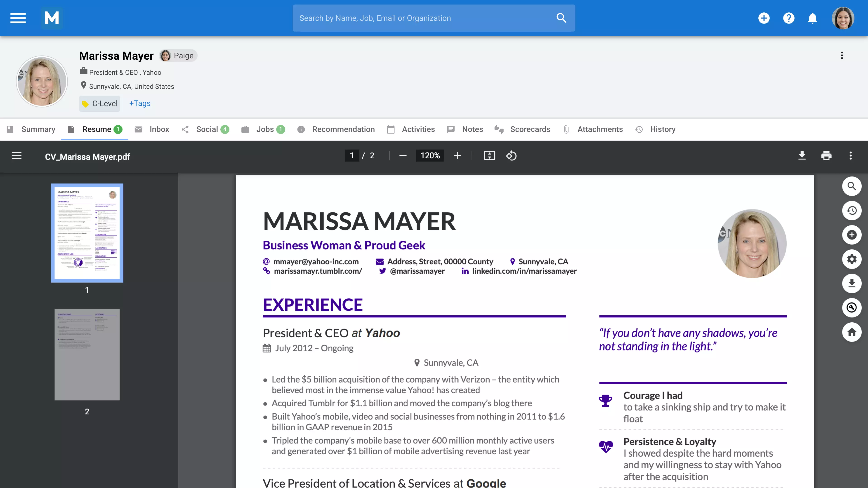Click the rotate counterclockwise icon in PDF toolbar
868x488 pixels.
[x=511, y=156]
